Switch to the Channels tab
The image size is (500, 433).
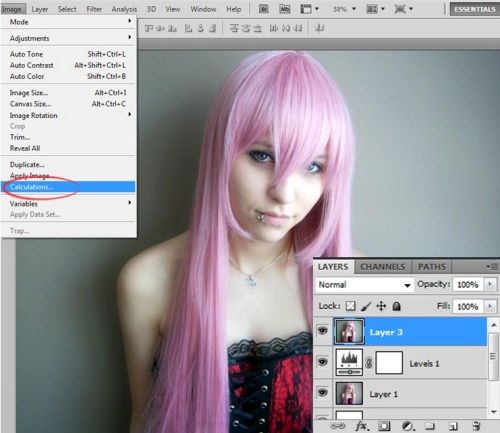383,267
